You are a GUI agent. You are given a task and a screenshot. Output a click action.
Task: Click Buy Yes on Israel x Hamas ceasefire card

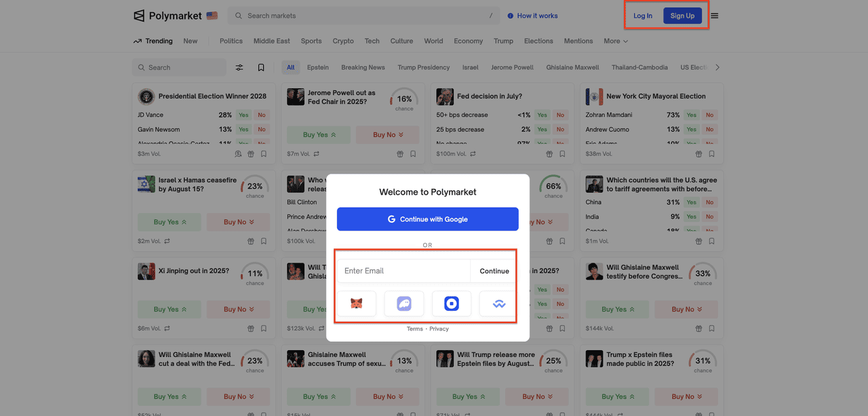170,222
